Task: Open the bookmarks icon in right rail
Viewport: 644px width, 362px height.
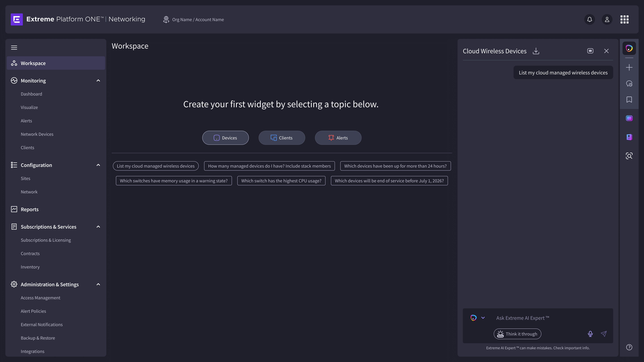Action: pos(629,99)
